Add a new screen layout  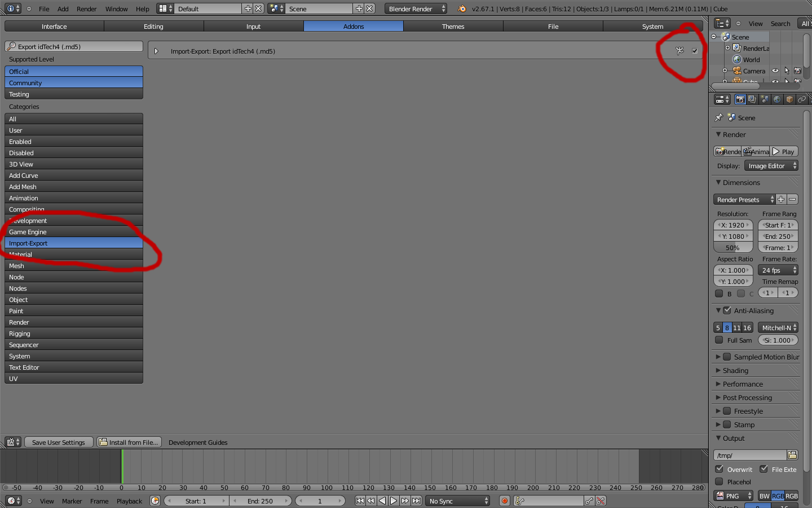coord(248,8)
